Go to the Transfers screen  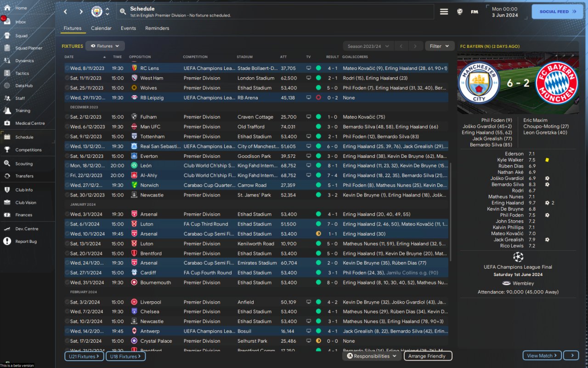[x=24, y=176]
